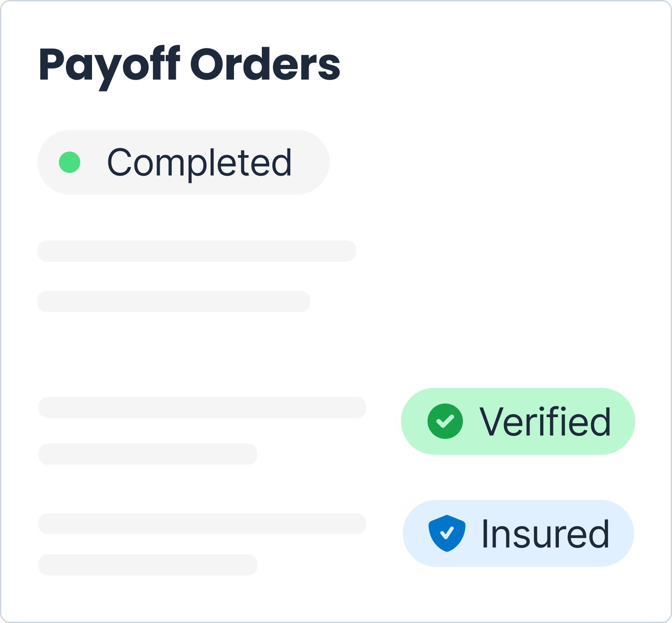This screenshot has height=623, width=672.
Task: Click the bottom short placeholder bar
Action: [x=148, y=565]
